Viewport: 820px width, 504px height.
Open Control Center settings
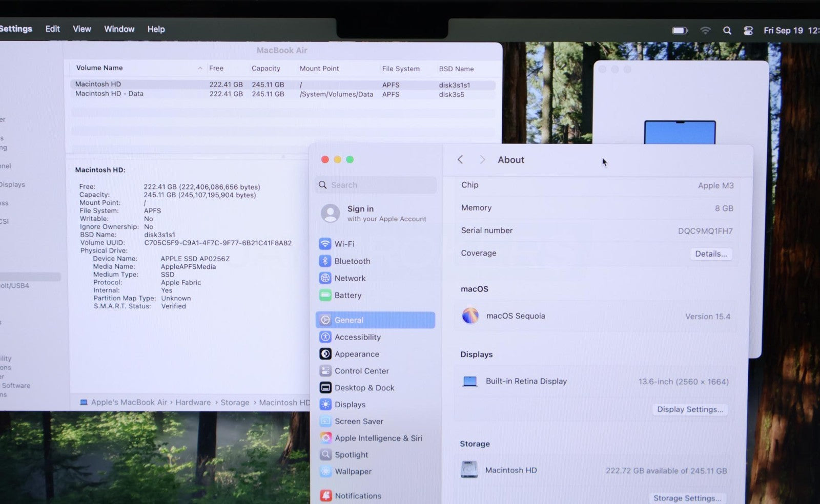(x=361, y=371)
